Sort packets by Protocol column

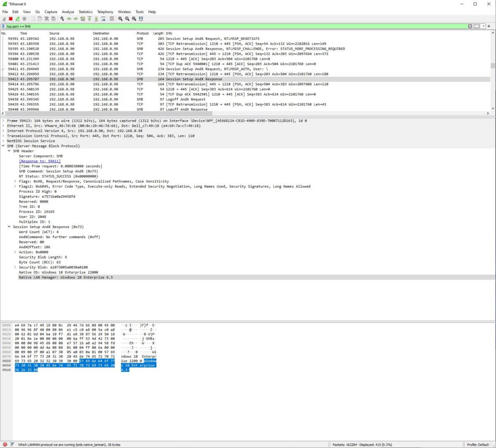tap(143, 33)
